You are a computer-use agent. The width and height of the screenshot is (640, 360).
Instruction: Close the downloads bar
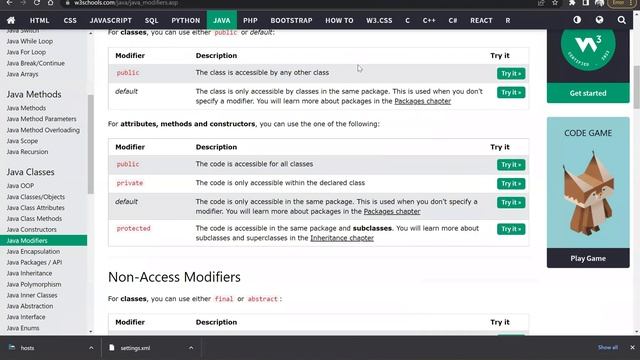632,347
